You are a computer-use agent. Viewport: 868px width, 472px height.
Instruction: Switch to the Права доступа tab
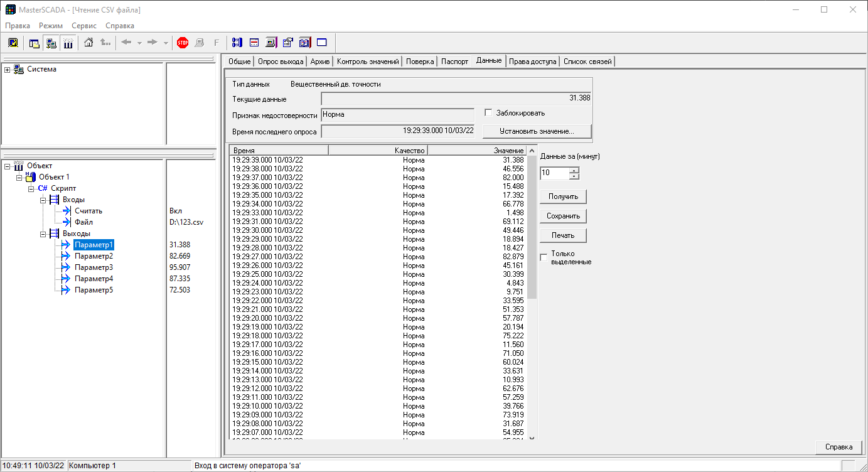pyautogui.click(x=533, y=62)
